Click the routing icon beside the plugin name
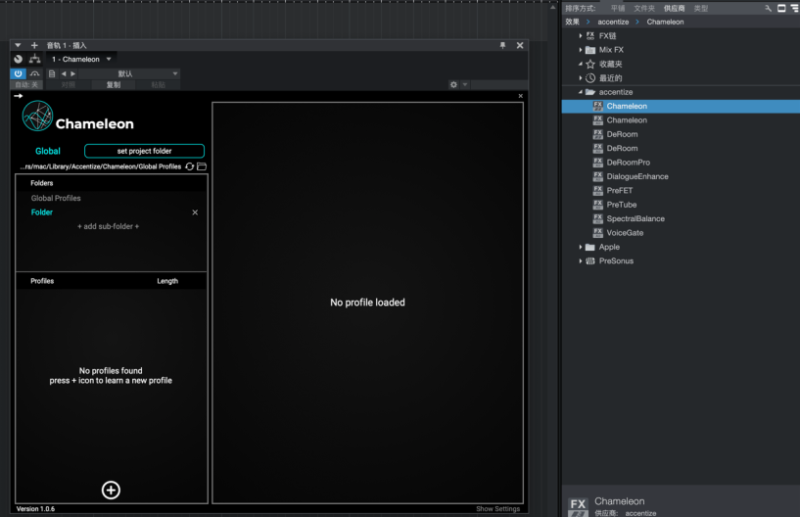800x517 pixels. tap(35, 59)
